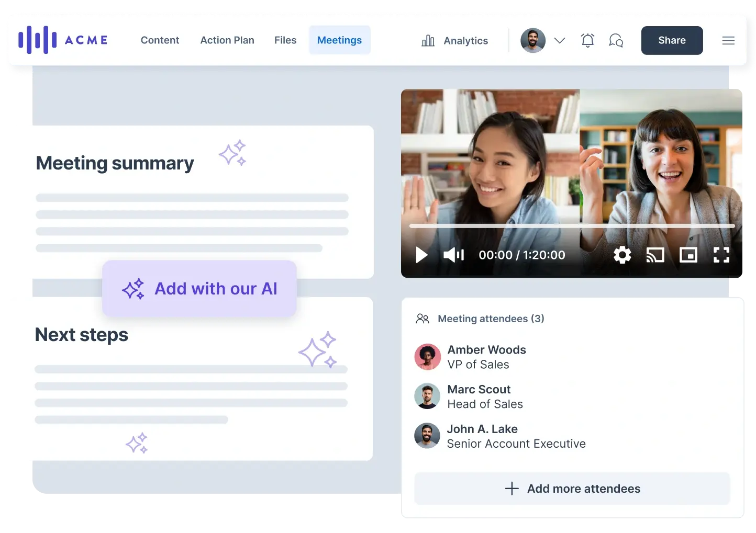Mute the video volume

coord(453,255)
